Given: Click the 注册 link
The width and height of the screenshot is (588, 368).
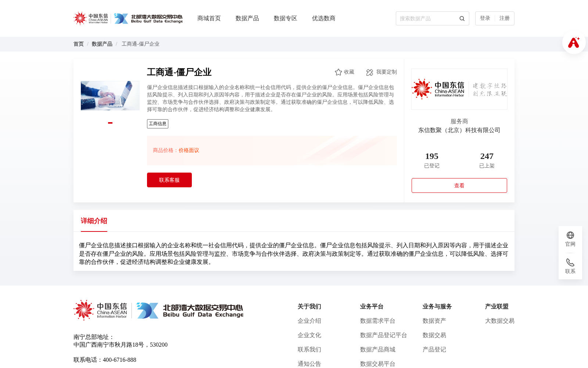Looking at the screenshot, I should (x=505, y=18).
